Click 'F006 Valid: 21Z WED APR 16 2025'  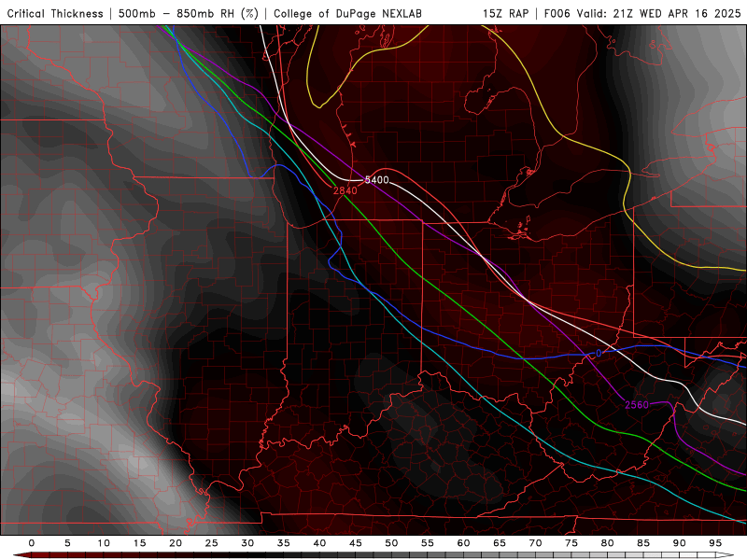pyautogui.click(x=642, y=13)
